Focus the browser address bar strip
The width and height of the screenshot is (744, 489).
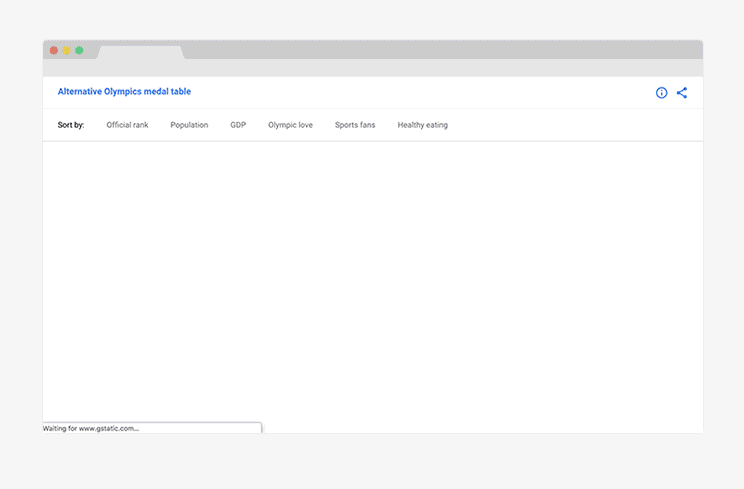(373, 68)
